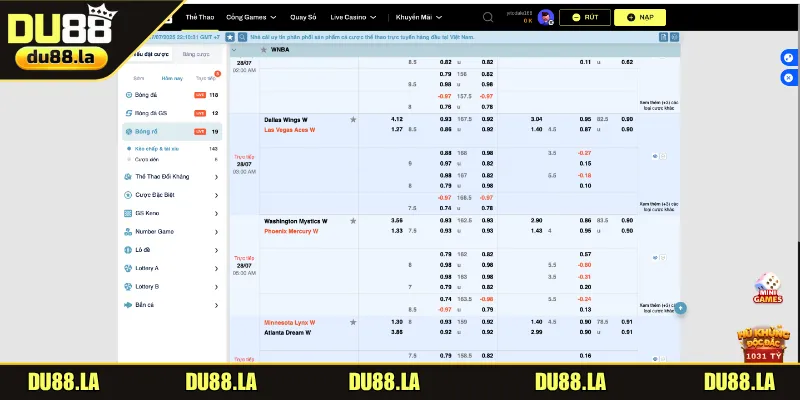The image size is (800, 400).
Task: Switch to the Trực tiếp live tab
Action: [204, 77]
